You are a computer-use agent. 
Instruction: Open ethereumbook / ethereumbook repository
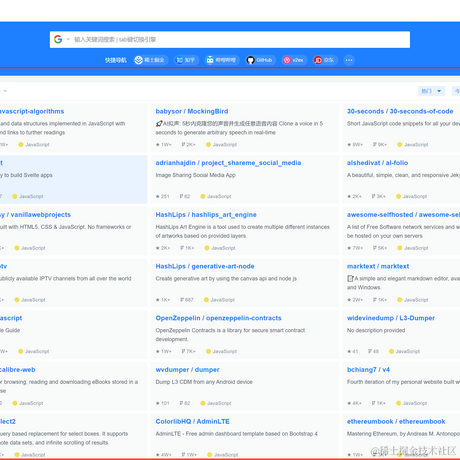pos(396,421)
